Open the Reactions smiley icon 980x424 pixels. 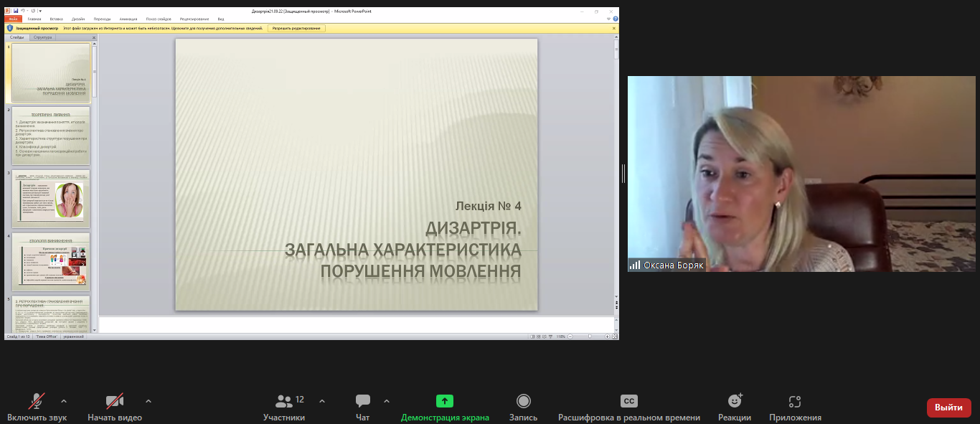tap(735, 401)
